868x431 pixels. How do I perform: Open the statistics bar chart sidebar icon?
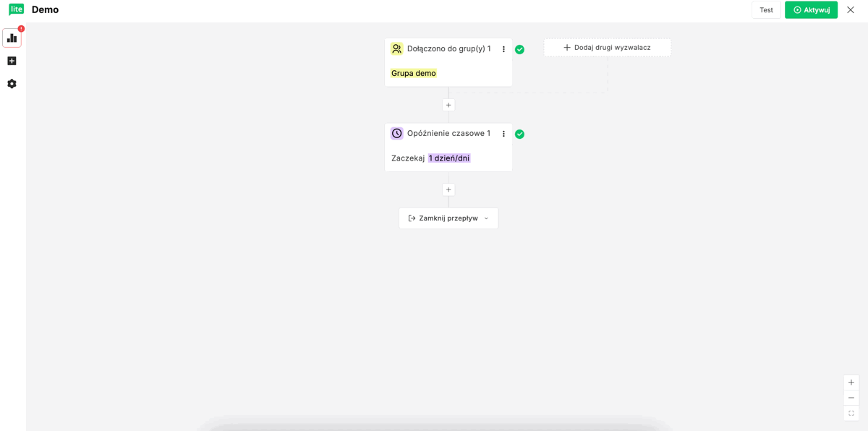[12, 38]
